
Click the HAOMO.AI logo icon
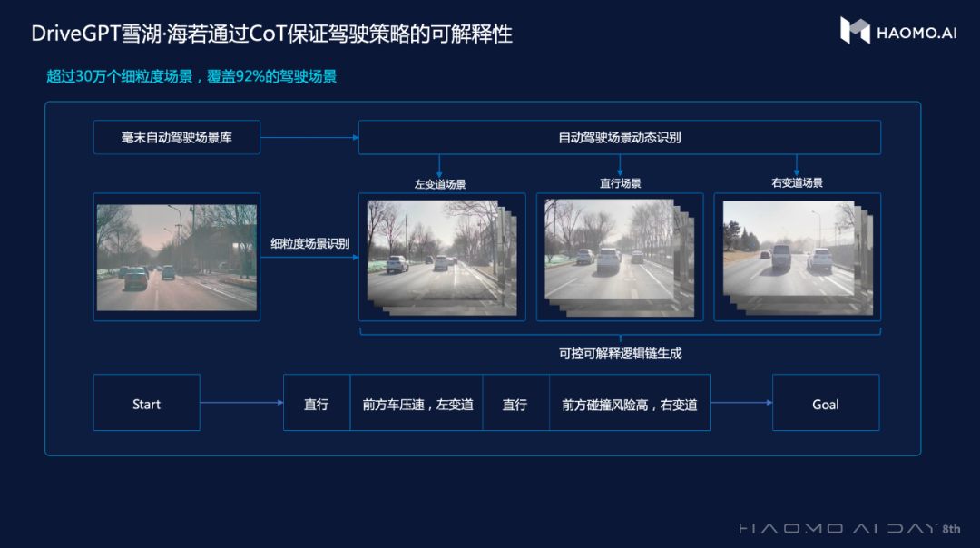tap(855, 31)
